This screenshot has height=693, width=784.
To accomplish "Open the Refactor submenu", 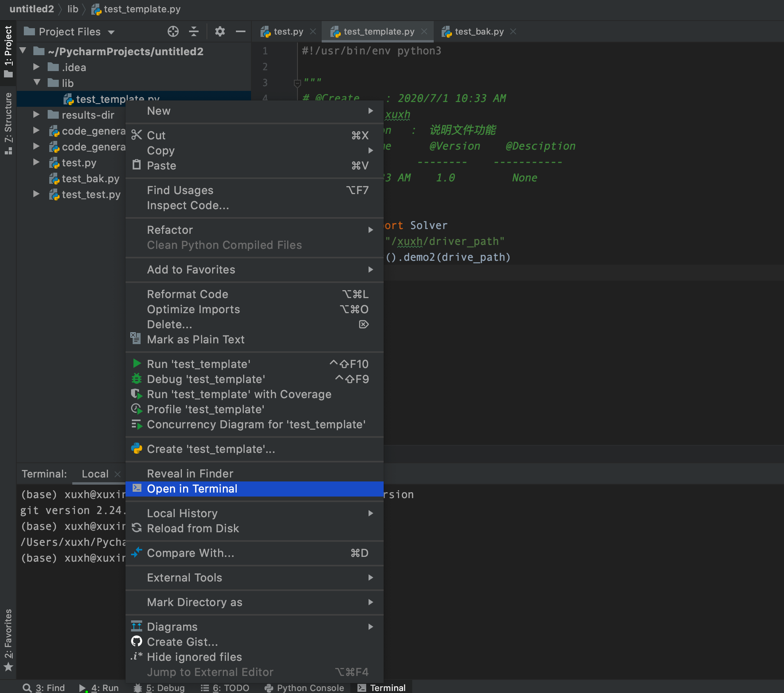I will pyautogui.click(x=255, y=230).
